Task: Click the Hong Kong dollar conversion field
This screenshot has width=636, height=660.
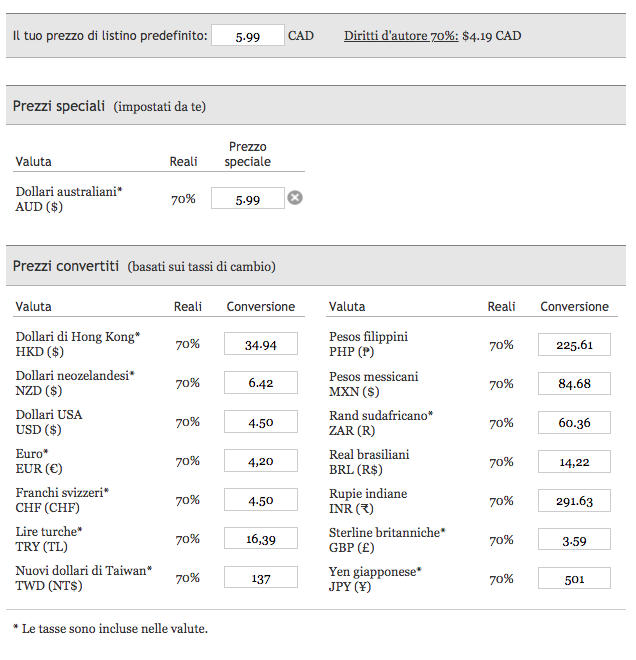Action: click(x=261, y=344)
